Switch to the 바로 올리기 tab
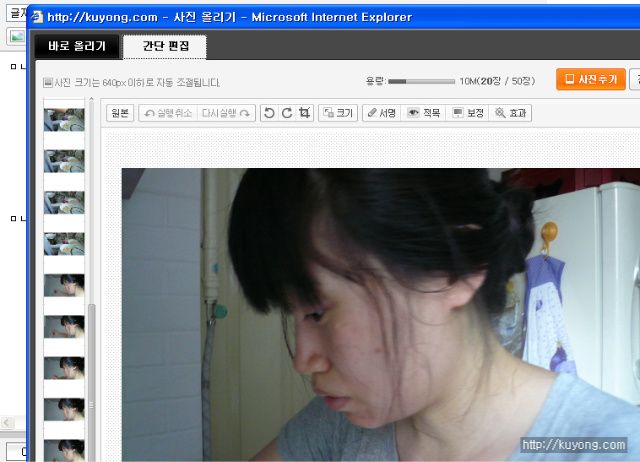The image size is (640, 462). click(77, 46)
